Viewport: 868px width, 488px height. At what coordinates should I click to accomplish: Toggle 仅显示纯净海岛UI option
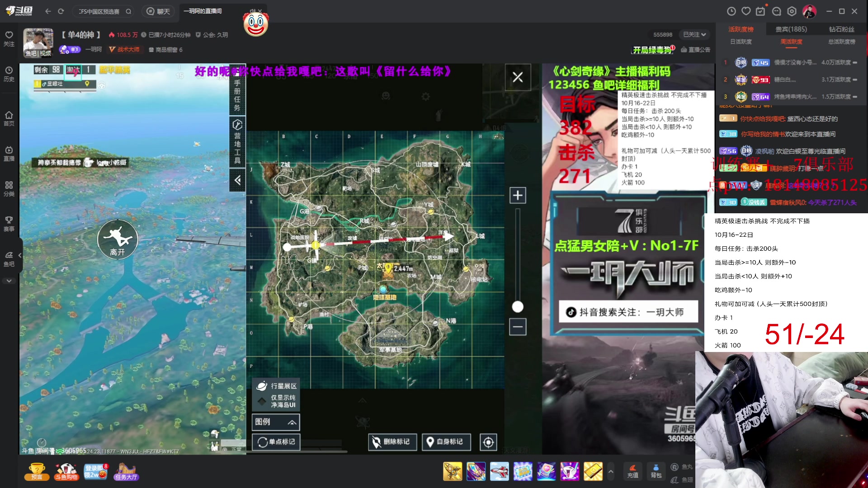276,401
